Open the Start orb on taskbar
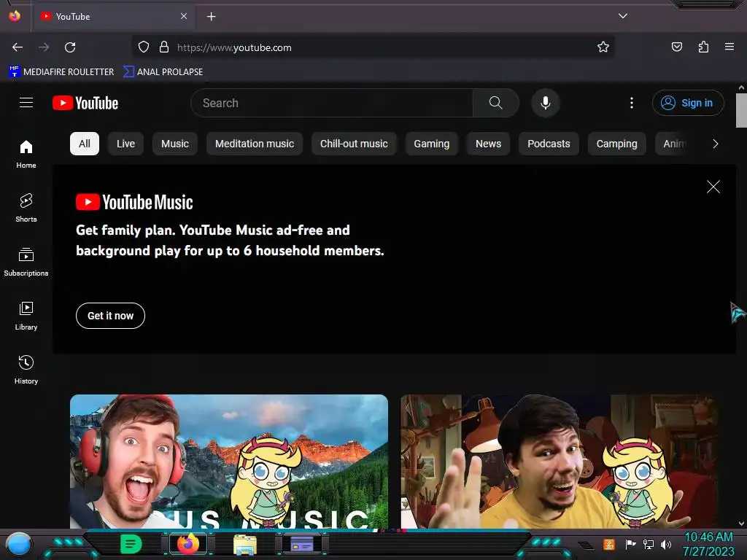The height and width of the screenshot is (560, 747). [19, 545]
